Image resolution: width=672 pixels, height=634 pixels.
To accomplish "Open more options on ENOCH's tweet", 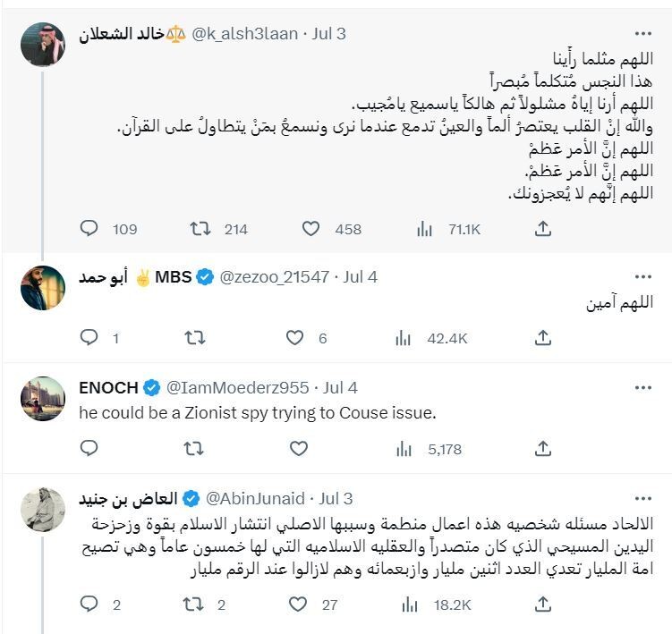I will point(642,387).
